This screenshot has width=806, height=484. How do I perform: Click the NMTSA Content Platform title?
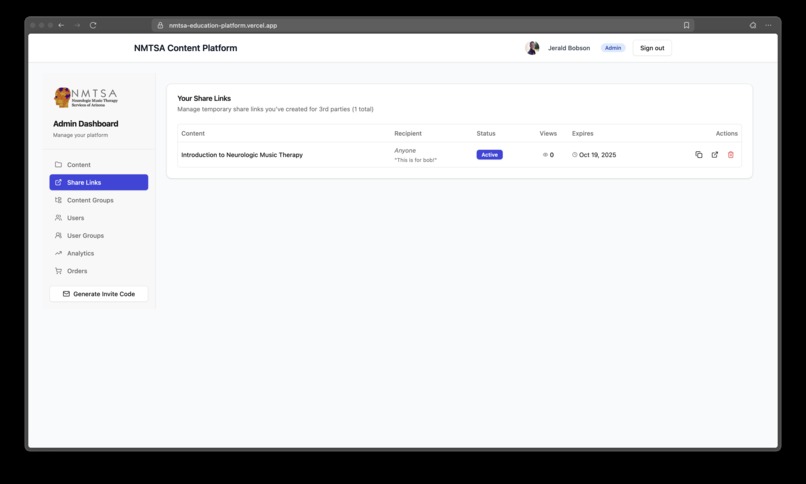186,48
